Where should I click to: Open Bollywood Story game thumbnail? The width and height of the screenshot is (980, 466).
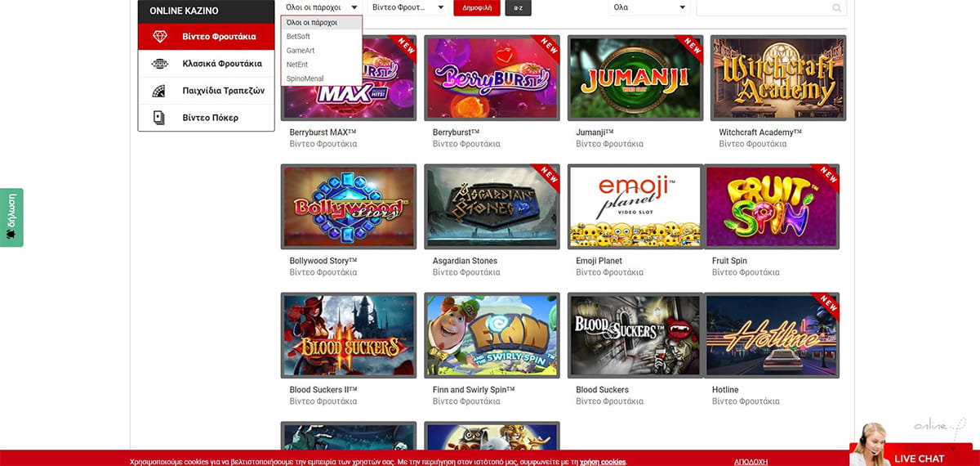349,207
